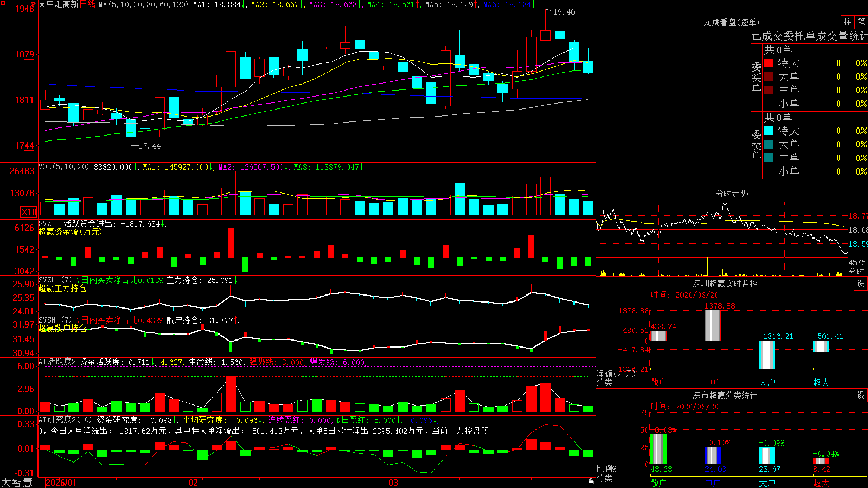Click the 超赢资金流(万元) label
This screenshot has width=868, height=488.
(70, 232)
